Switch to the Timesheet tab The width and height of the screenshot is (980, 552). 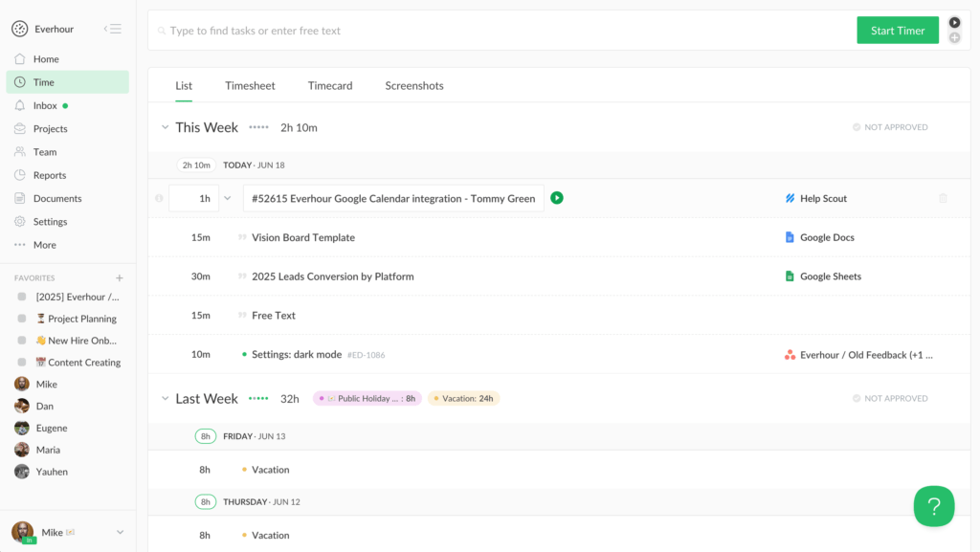pyautogui.click(x=250, y=86)
